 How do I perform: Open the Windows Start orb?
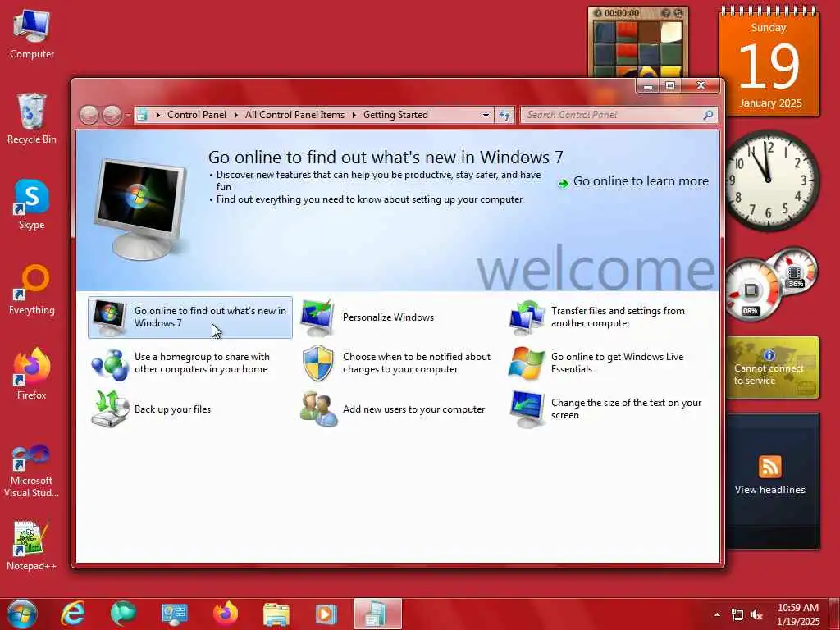[x=21, y=614]
